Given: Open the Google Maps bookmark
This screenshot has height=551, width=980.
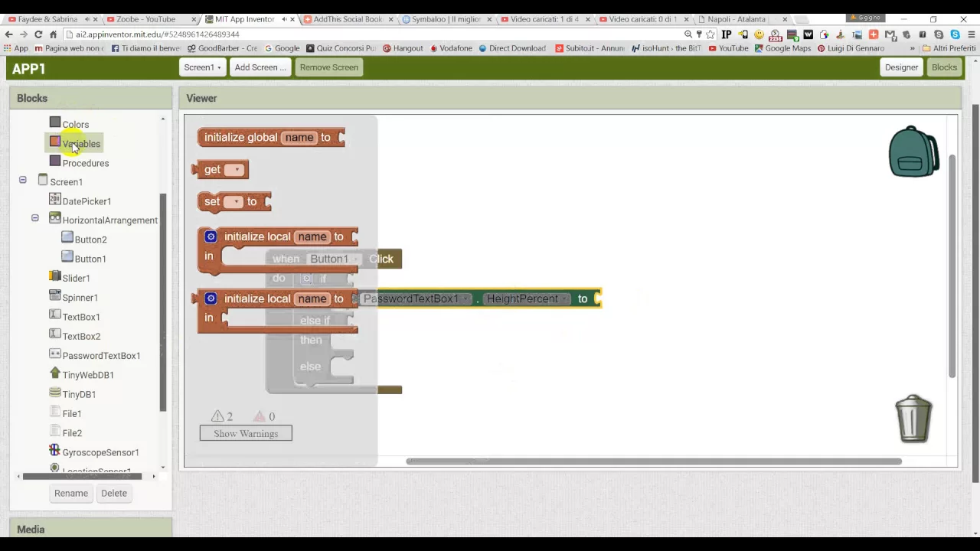Looking at the screenshot, I should (782, 48).
